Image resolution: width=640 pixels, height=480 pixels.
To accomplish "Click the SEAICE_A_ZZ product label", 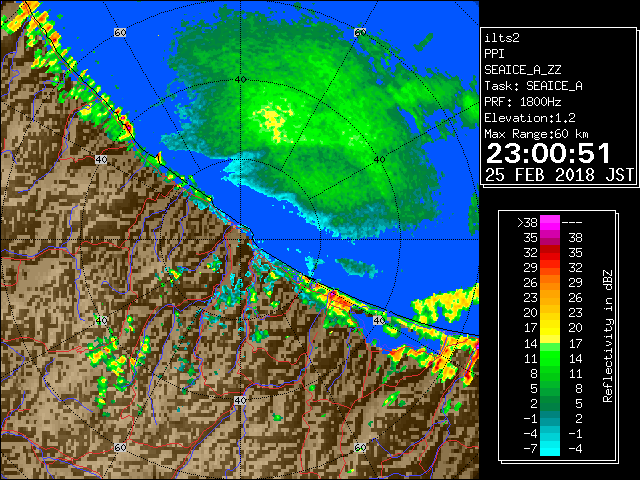I will 522,70.
